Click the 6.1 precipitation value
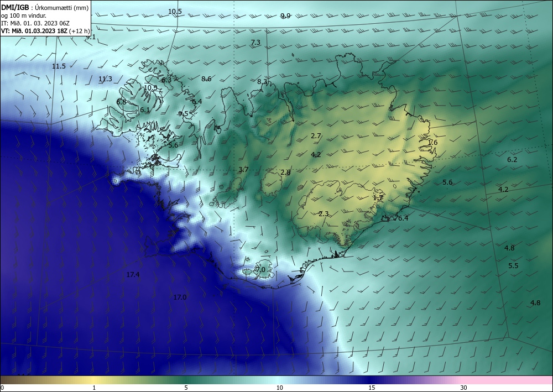The image size is (553, 392). [145, 109]
